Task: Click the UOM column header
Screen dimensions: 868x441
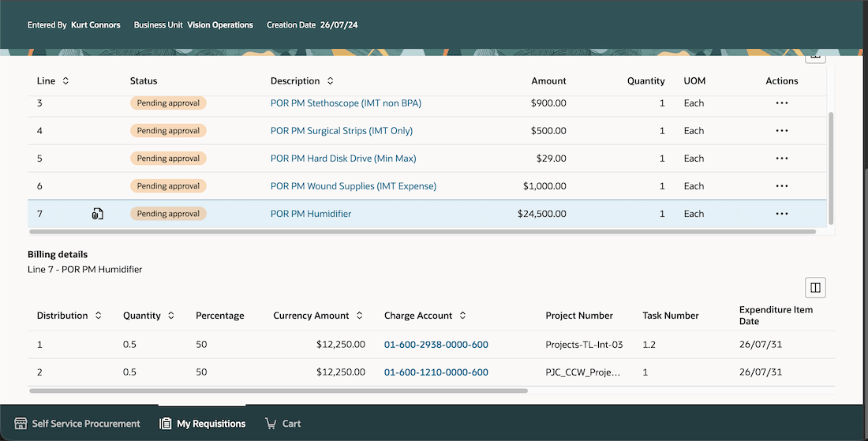Action: coord(694,80)
